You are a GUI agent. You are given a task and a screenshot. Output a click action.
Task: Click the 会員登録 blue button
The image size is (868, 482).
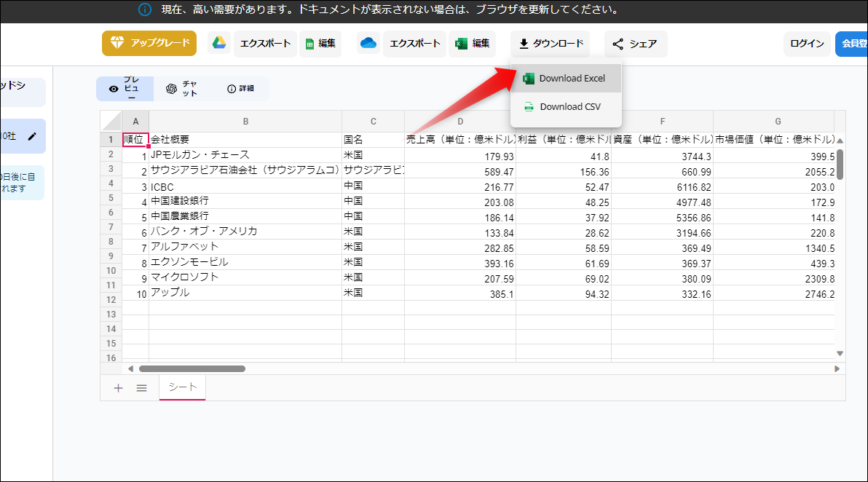[x=853, y=44]
